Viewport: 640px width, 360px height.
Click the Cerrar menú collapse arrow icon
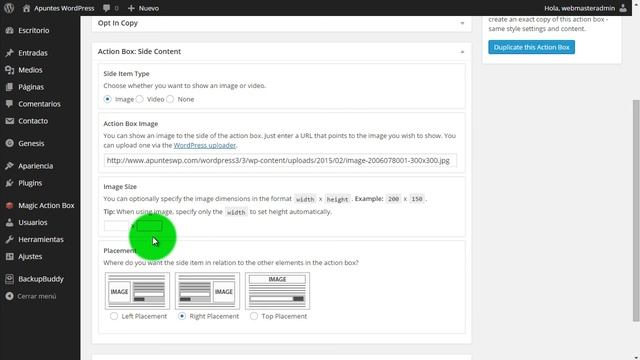pyautogui.click(x=10, y=296)
